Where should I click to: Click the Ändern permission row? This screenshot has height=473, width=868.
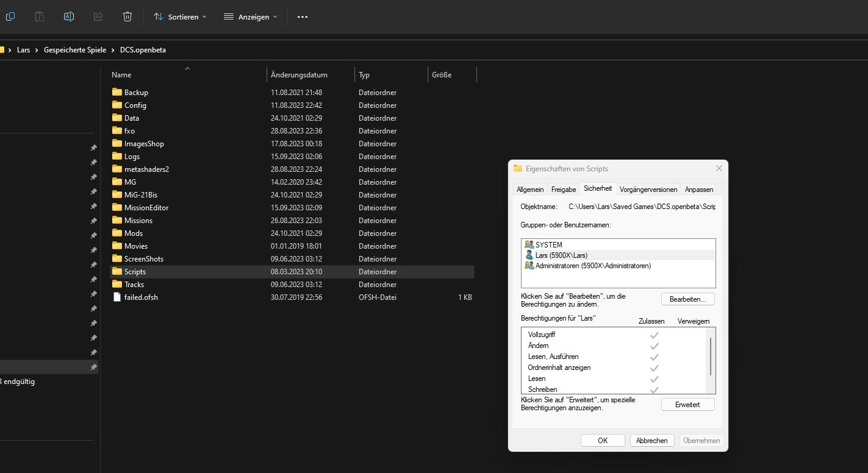[614, 346]
